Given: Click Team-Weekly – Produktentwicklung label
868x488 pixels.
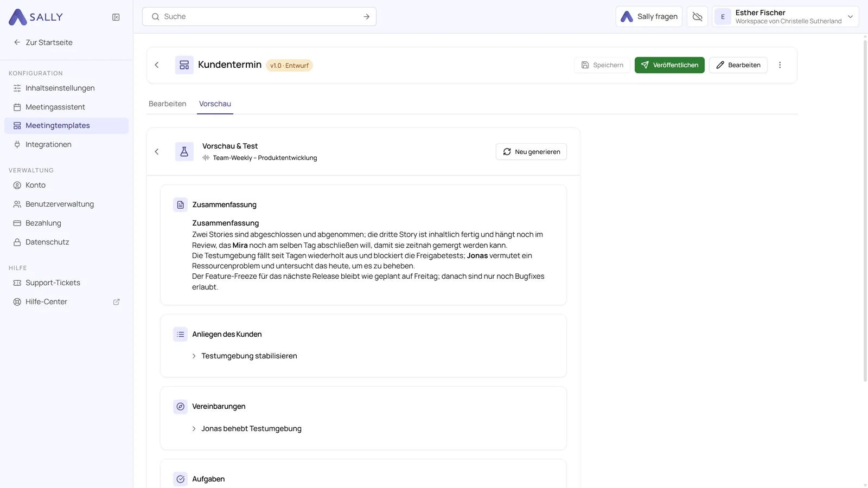Looking at the screenshot, I should [265, 158].
